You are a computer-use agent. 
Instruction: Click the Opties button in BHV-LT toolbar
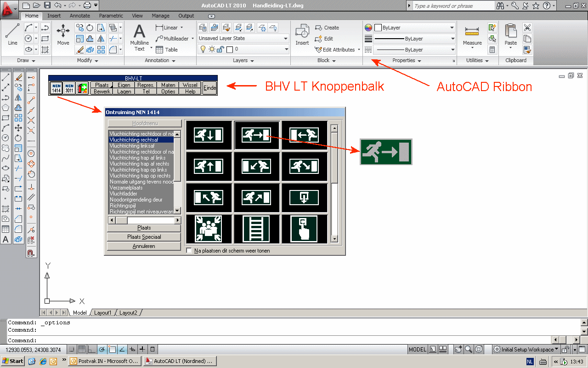click(168, 91)
